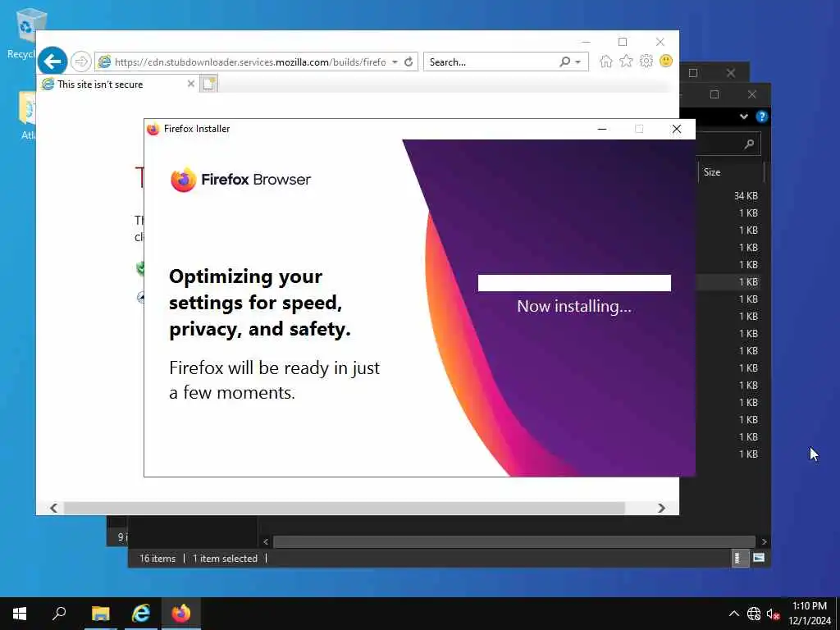The width and height of the screenshot is (840, 630).
Task: Click the '1 item selected' status text
Action: 225,558
